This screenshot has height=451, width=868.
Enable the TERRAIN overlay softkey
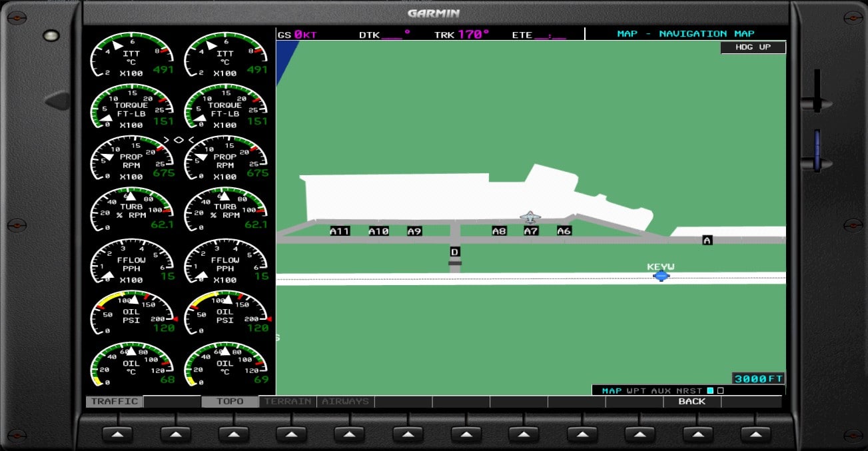(288, 402)
